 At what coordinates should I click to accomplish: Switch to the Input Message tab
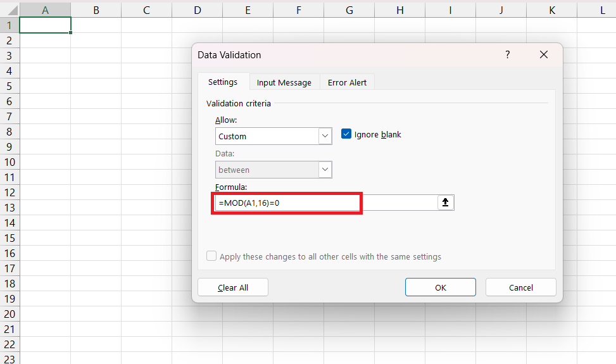[x=284, y=82]
